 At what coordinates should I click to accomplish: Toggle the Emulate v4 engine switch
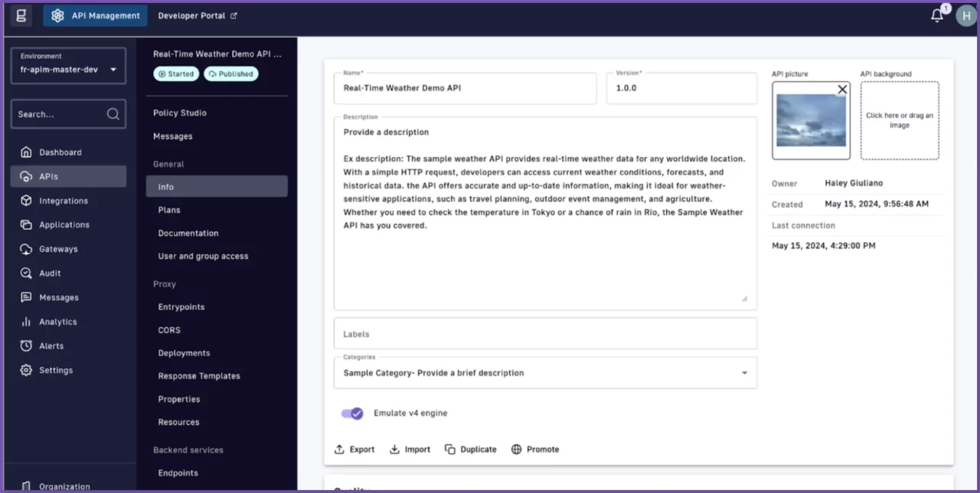(352, 413)
